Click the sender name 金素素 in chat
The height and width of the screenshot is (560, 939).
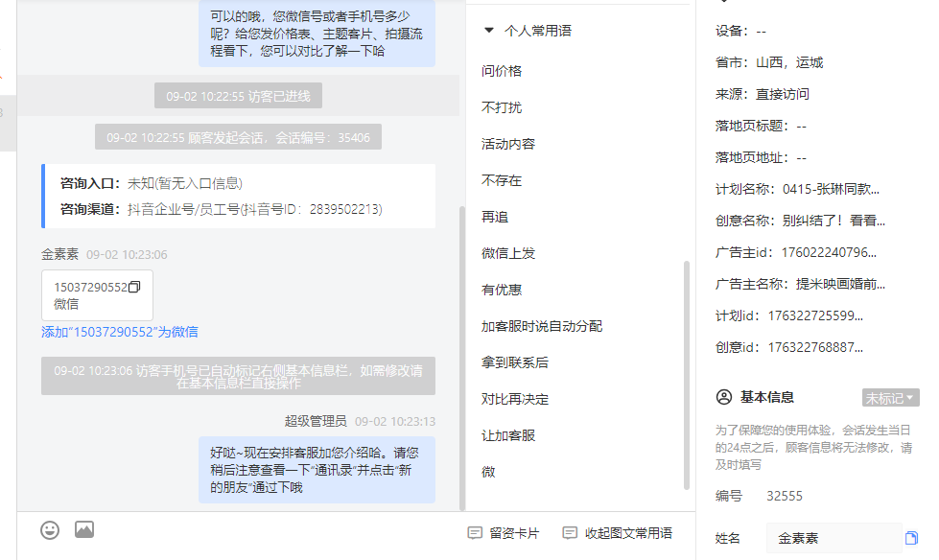(x=59, y=254)
